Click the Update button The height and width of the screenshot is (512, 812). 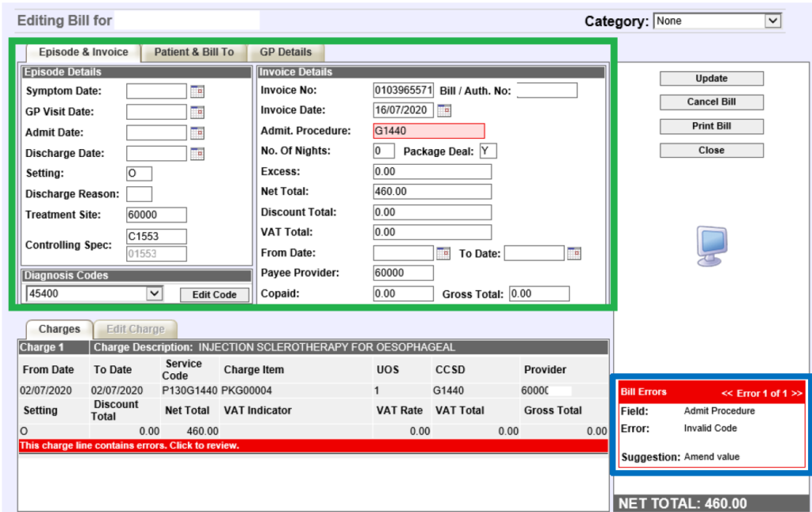711,78
